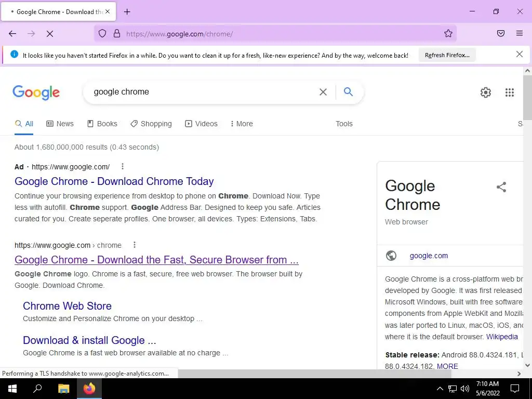Viewport: 532px width, 399px height.
Task: Click the Firefox address bar URL
Action: [179, 34]
